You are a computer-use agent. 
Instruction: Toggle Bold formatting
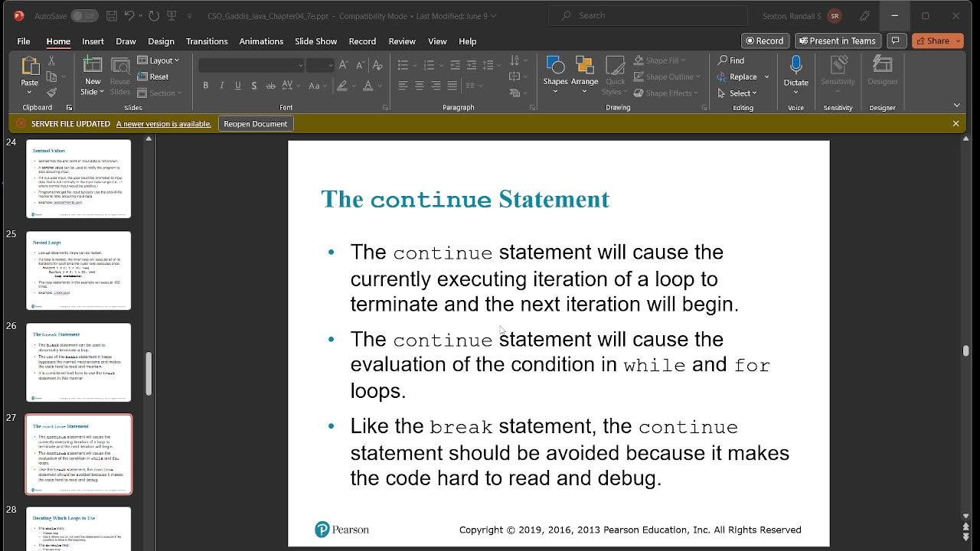205,86
